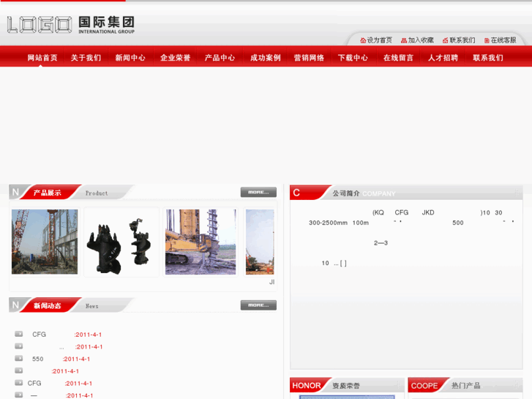The width and height of the screenshot is (532, 399).
Task: Click the HONOR 资质荣誉 section header
Action: 345,385
